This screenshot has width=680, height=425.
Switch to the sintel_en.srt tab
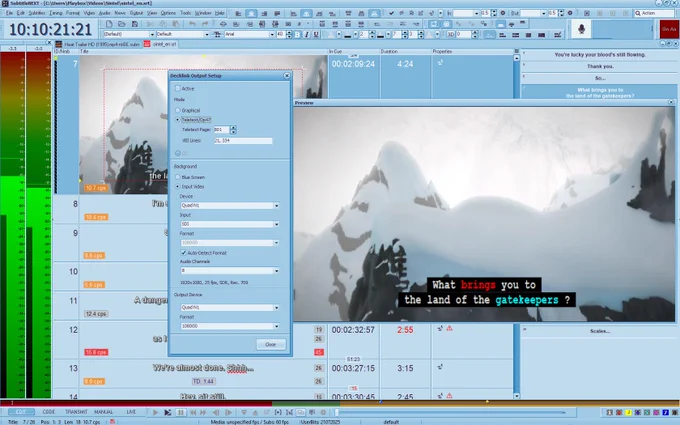tap(160, 44)
